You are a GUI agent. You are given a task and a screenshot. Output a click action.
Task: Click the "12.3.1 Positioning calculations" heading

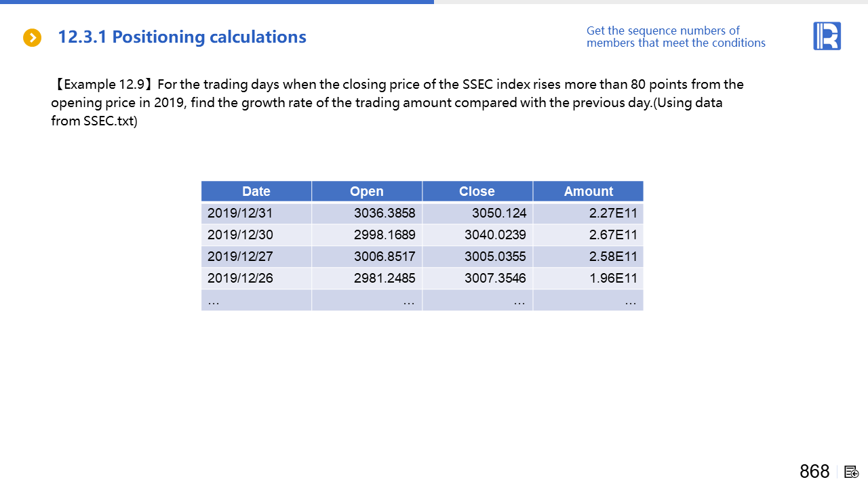[x=182, y=37]
